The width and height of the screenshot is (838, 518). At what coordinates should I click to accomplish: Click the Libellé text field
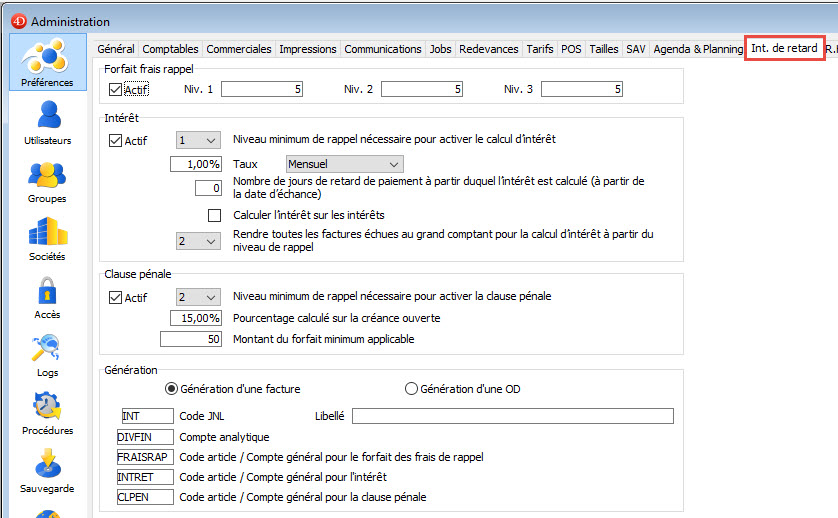point(512,416)
